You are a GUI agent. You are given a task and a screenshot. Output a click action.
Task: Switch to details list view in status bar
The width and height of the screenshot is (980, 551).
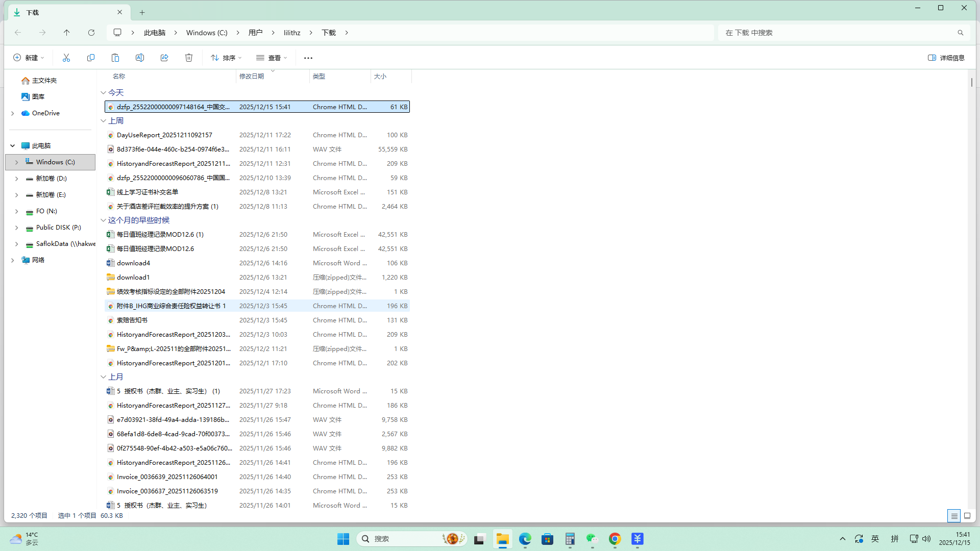coord(953,516)
